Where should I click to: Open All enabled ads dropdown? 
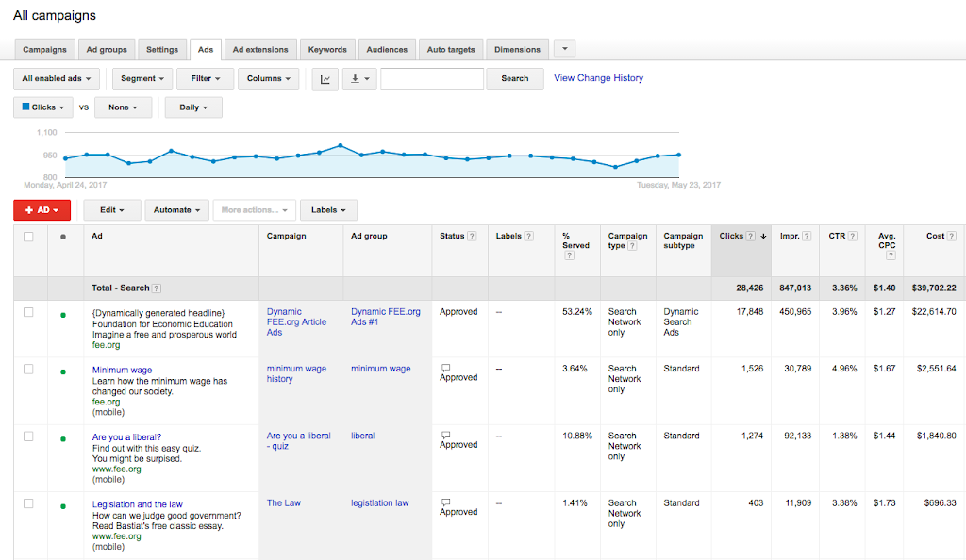pyautogui.click(x=56, y=79)
